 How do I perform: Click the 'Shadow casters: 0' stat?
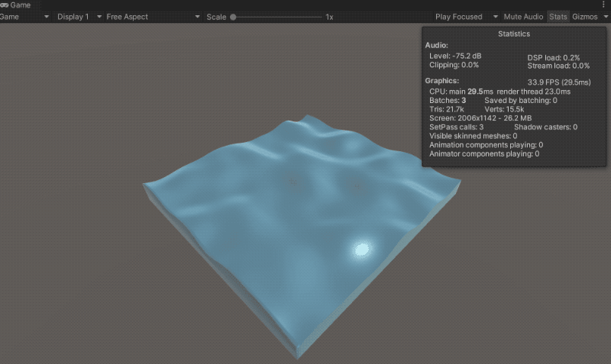[x=545, y=127]
